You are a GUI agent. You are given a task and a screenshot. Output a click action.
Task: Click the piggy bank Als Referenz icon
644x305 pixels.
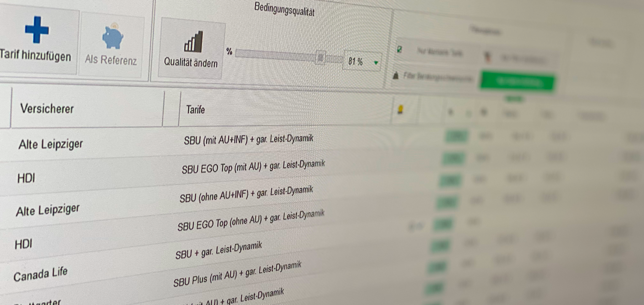pyautogui.click(x=113, y=36)
